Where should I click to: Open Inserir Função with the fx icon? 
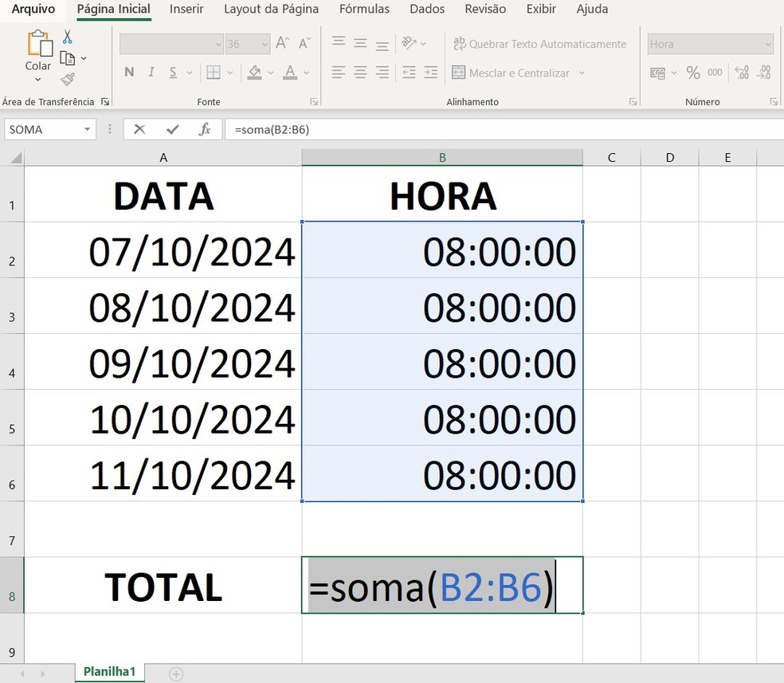pyautogui.click(x=206, y=129)
